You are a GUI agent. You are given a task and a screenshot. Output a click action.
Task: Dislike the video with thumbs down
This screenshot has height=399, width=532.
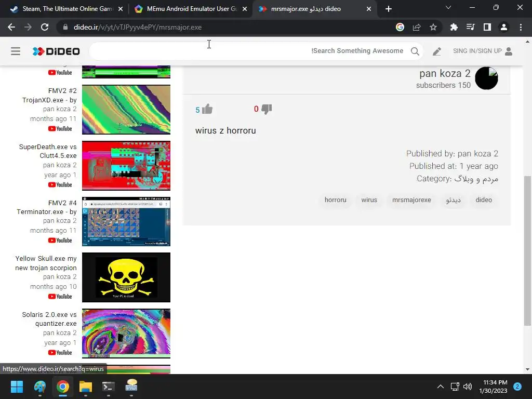pos(267,109)
